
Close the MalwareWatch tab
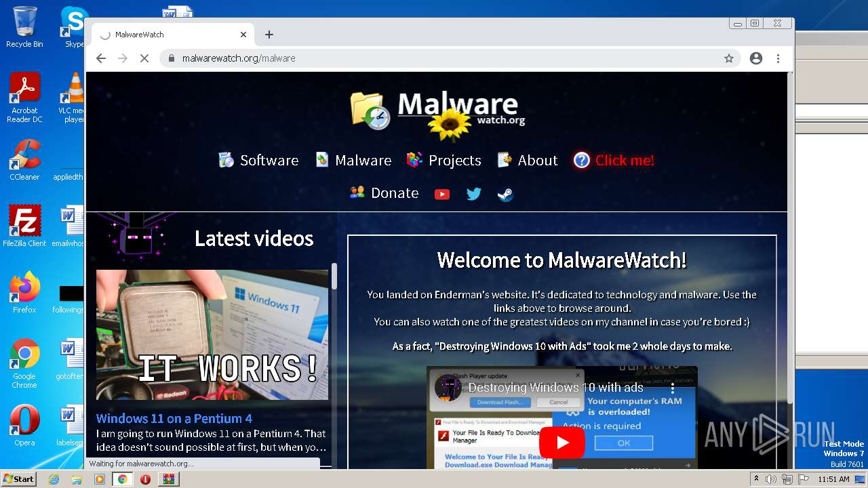pos(243,35)
